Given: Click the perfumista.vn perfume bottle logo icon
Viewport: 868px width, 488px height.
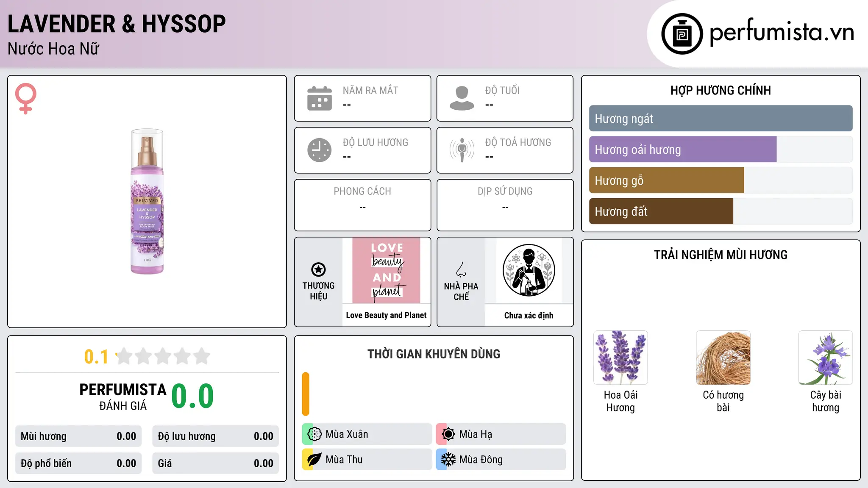Looking at the screenshot, I should pos(682,34).
